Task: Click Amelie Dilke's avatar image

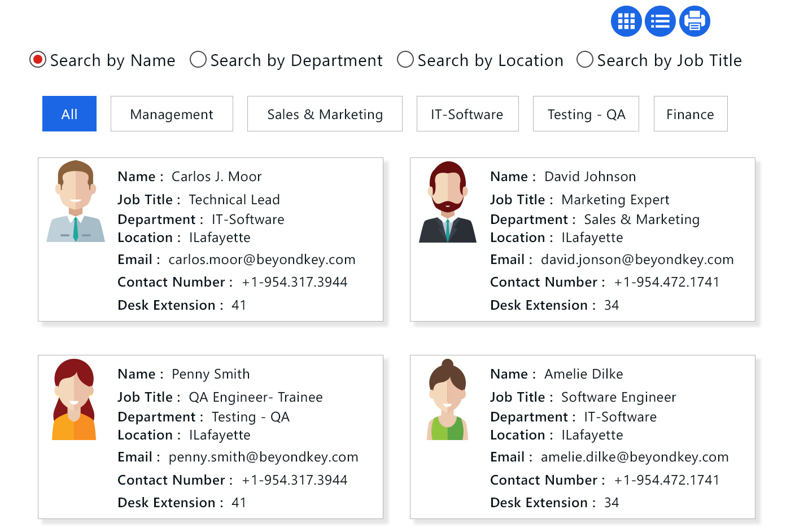Action: [x=447, y=399]
